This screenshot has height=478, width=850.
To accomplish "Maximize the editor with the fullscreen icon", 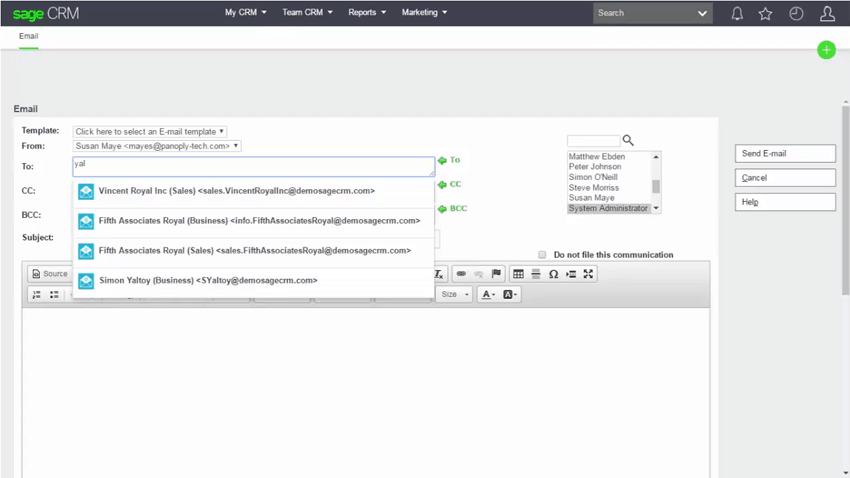I will (x=588, y=274).
